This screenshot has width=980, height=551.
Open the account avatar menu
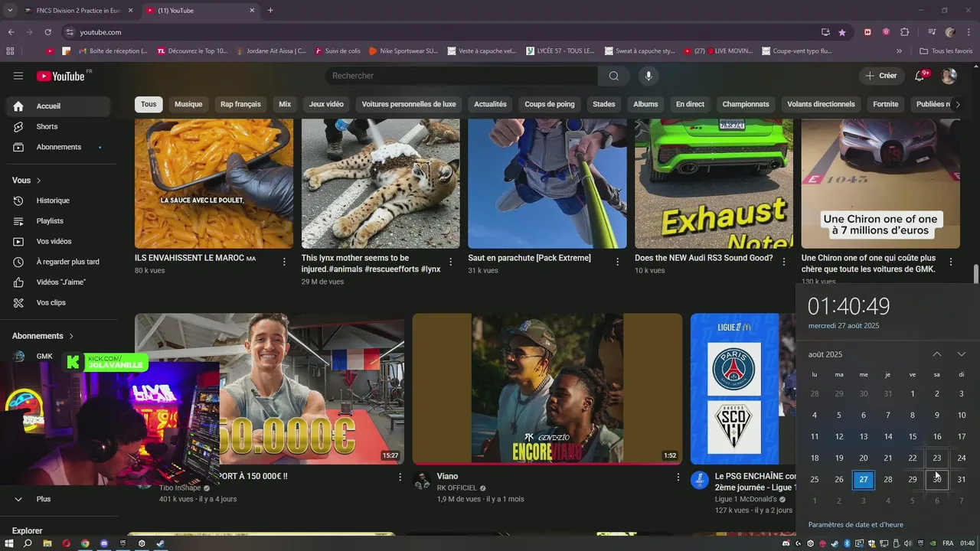pos(949,76)
